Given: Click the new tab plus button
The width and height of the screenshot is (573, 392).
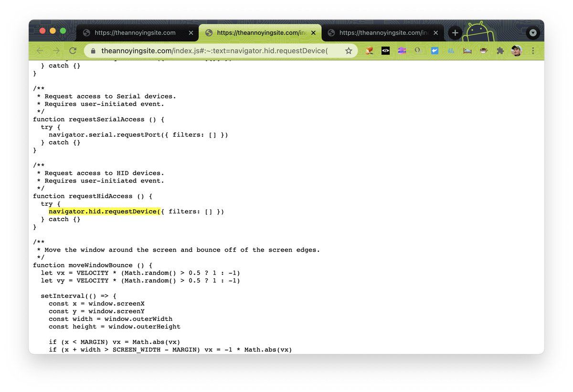Looking at the screenshot, I should [x=455, y=32].
